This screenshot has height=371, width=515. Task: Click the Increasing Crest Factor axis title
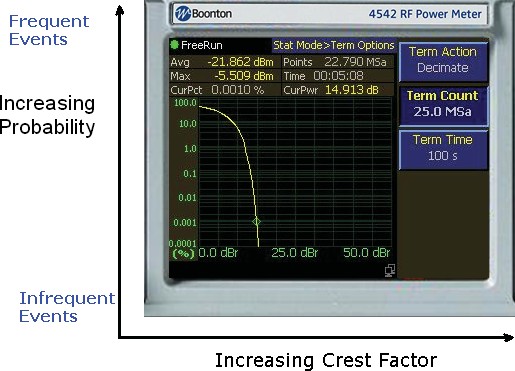[326, 360]
